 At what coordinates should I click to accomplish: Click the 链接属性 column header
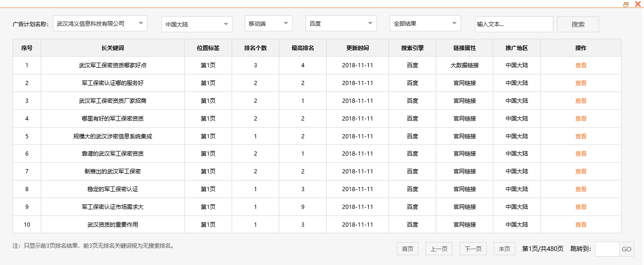[465, 48]
